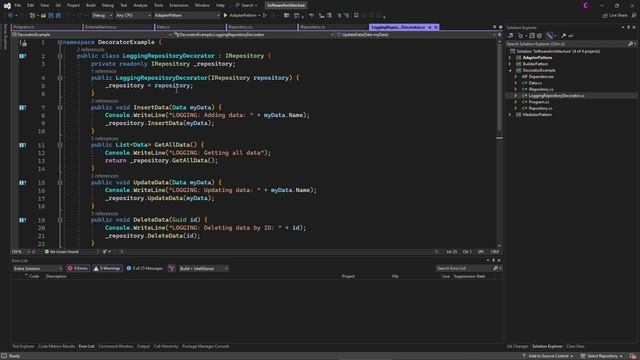640x360 pixels.
Task: Open the File menu
Action: coord(18,5)
